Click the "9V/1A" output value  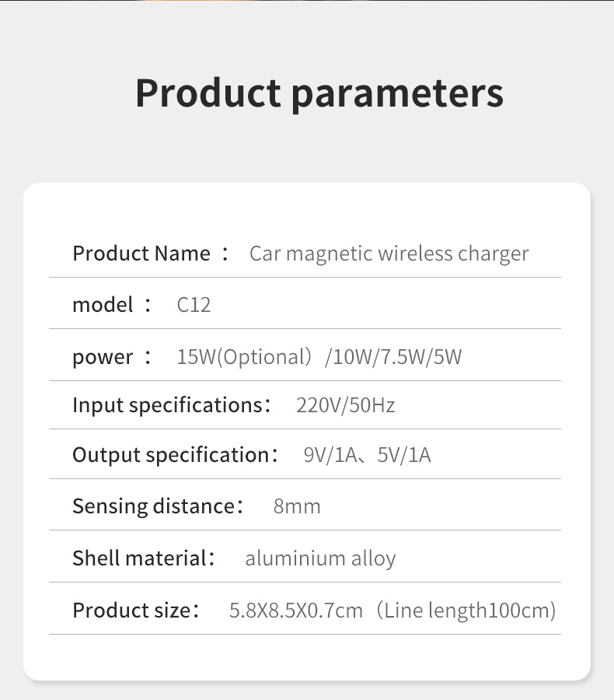(330, 455)
